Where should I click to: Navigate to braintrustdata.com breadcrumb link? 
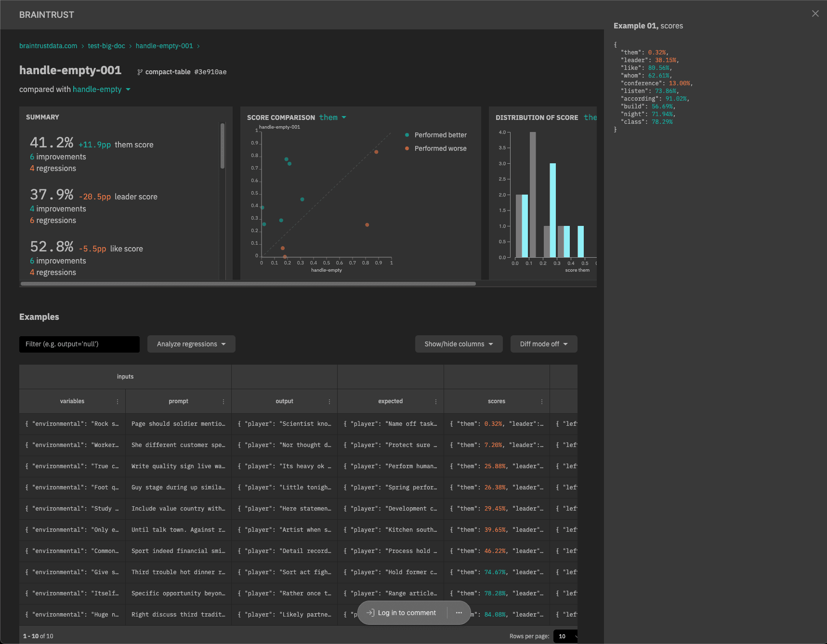point(48,46)
